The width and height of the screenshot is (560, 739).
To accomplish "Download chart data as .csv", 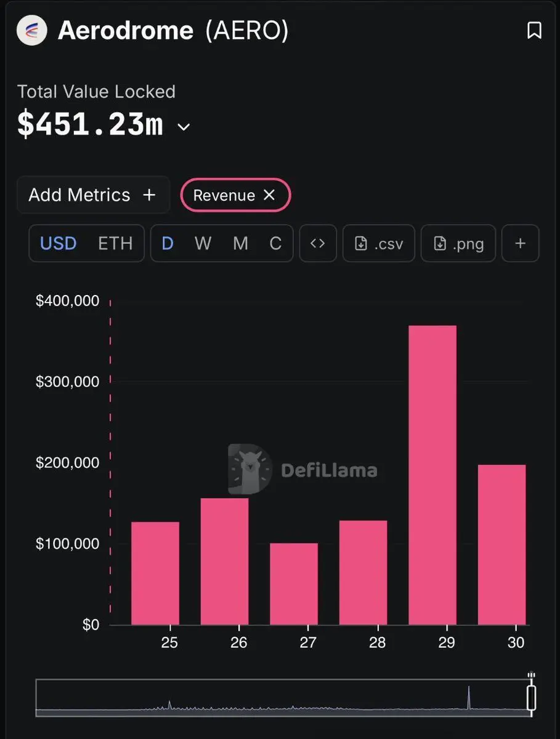I will pos(379,243).
